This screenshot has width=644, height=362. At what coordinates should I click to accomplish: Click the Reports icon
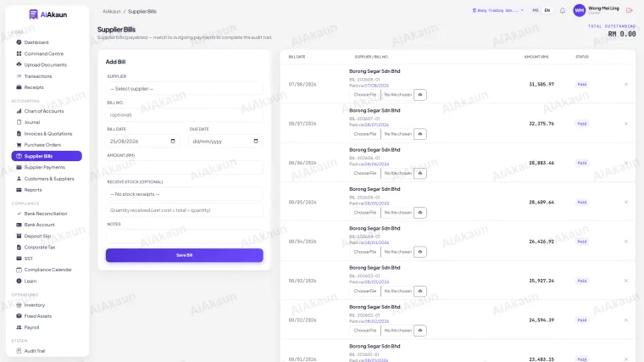[19, 190]
